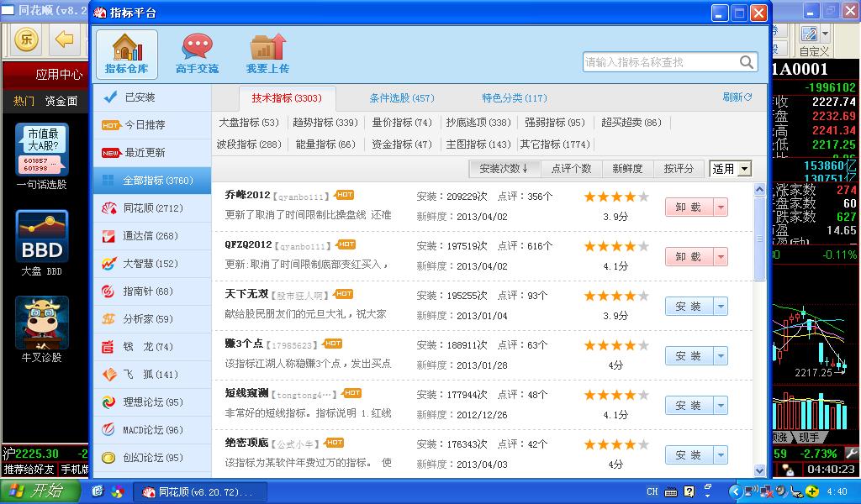This screenshot has height=504, width=861.
Task: Click the scrollbar down arrow in indicator list
Action: (759, 470)
